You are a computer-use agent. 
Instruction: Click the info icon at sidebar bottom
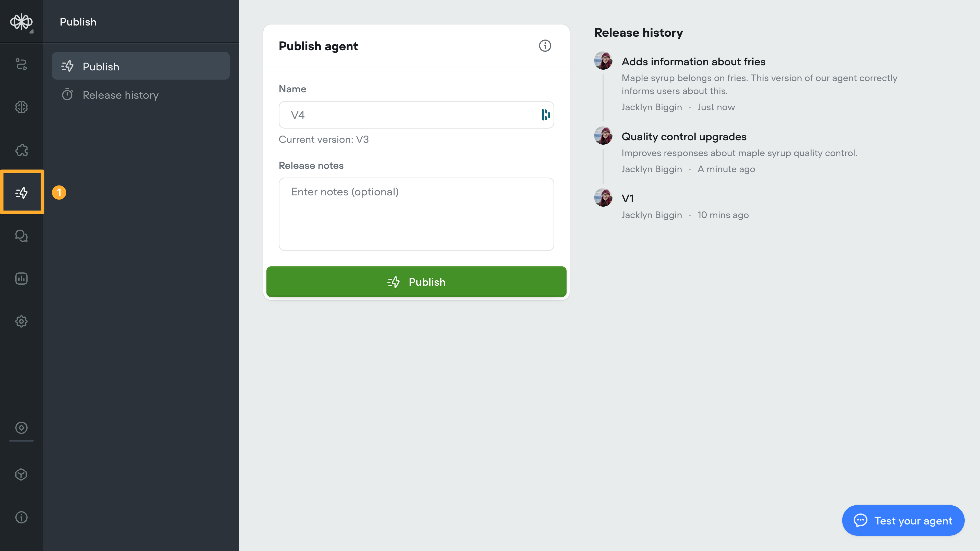21,517
